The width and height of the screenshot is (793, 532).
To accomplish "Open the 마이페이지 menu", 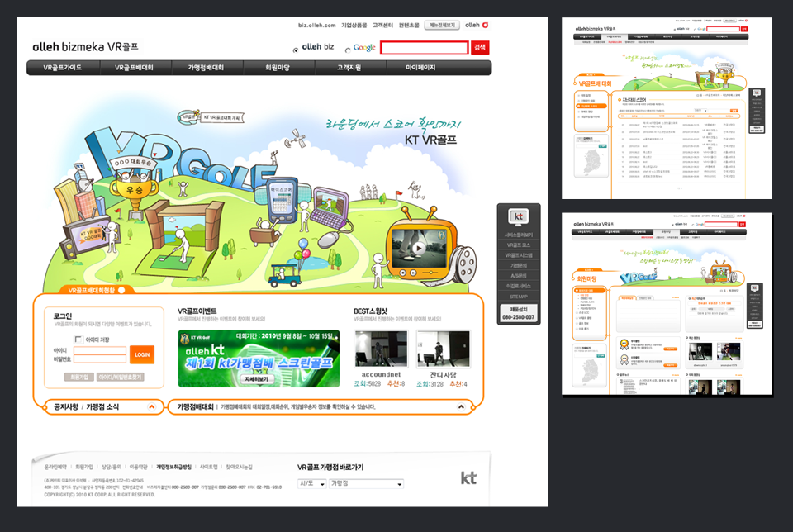I will coord(420,68).
